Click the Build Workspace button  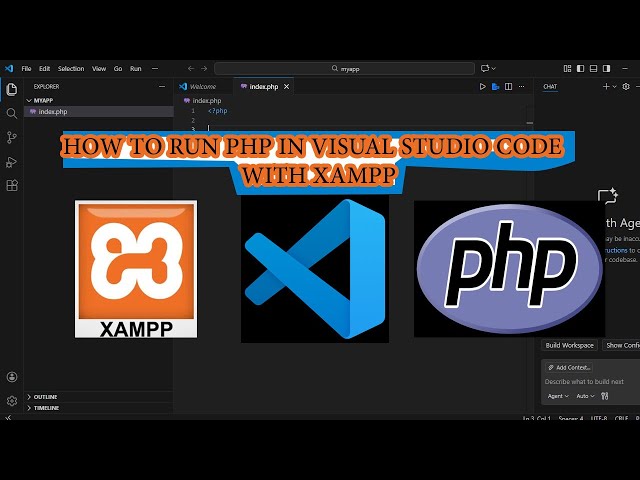[569, 345]
